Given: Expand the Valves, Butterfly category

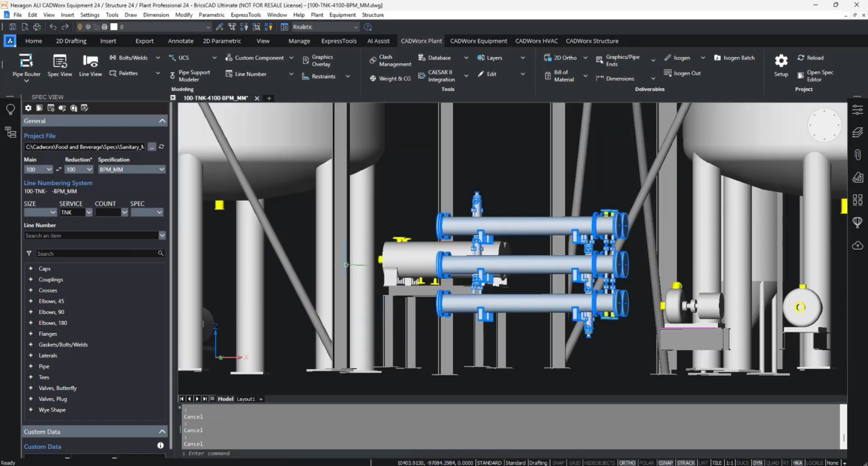Looking at the screenshot, I should 31,388.
